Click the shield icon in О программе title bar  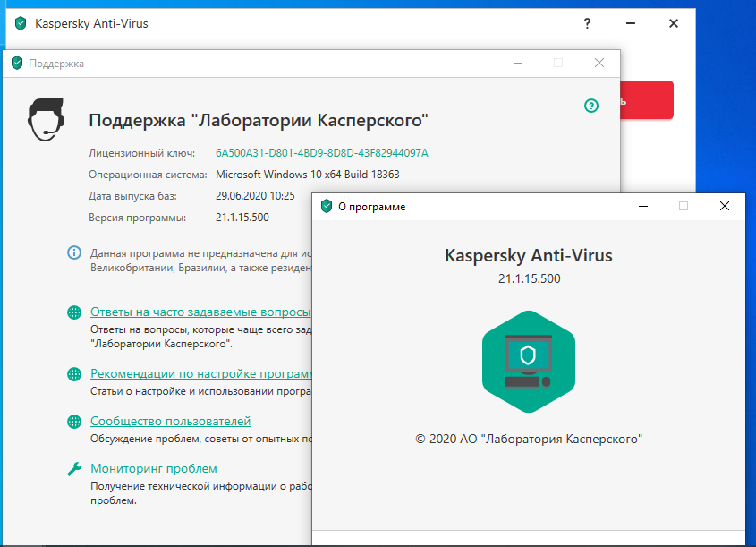click(x=327, y=207)
